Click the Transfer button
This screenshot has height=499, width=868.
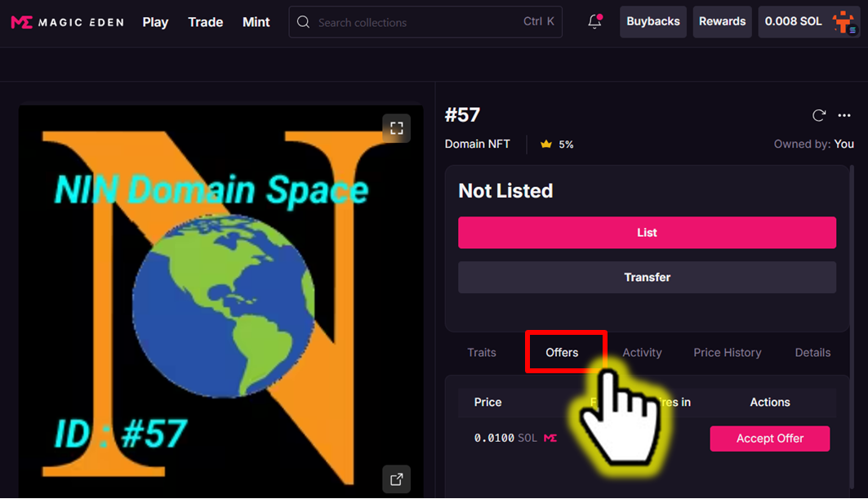(x=647, y=278)
